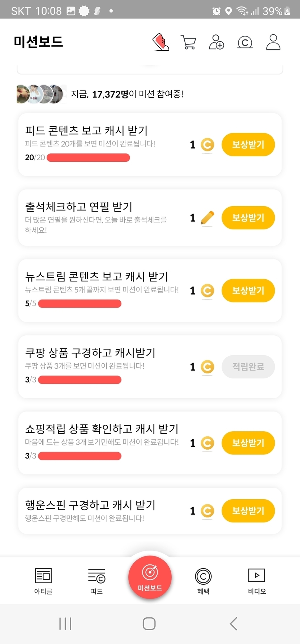Open the 혜택 tab
Screen dimensions: 300x644
pyautogui.click(x=203, y=581)
